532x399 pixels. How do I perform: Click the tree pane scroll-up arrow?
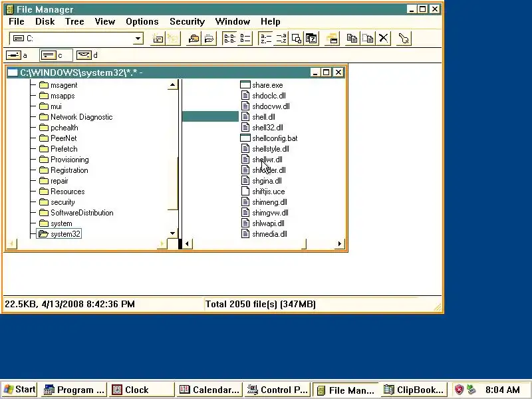[172, 84]
